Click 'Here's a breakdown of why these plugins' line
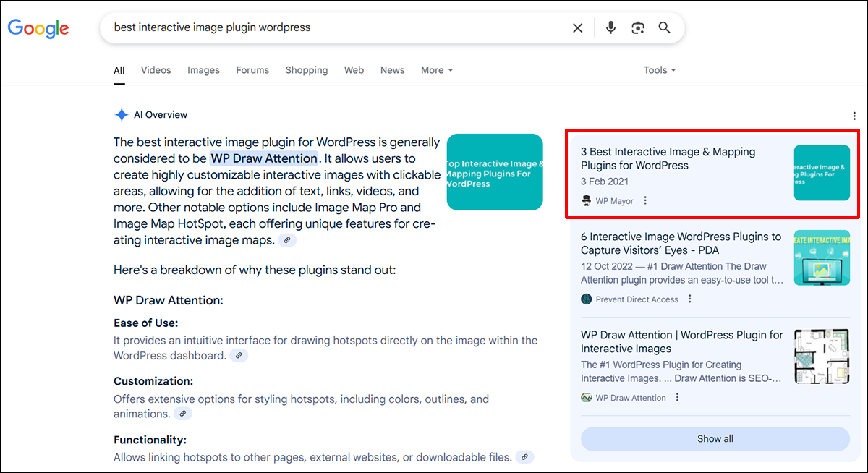The width and height of the screenshot is (868, 473). pos(255,270)
